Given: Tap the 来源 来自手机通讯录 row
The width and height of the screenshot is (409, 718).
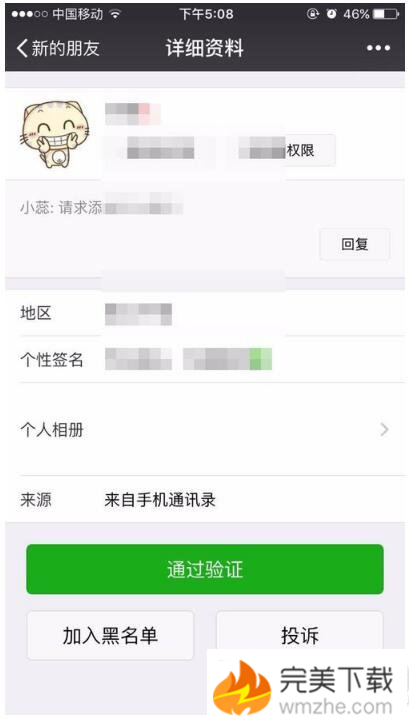Looking at the screenshot, I should (205, 500).
